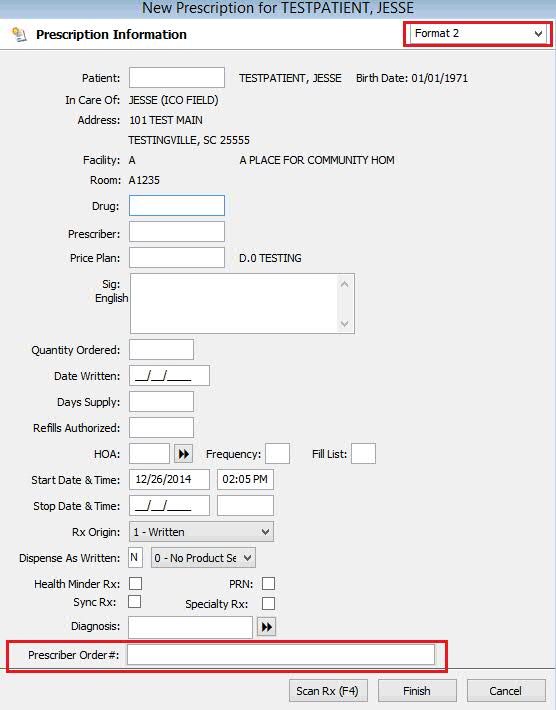This screenshot has height=710, width=556.
Task: Open the Format 2 dropdown
Action: (x=478, y=34)
